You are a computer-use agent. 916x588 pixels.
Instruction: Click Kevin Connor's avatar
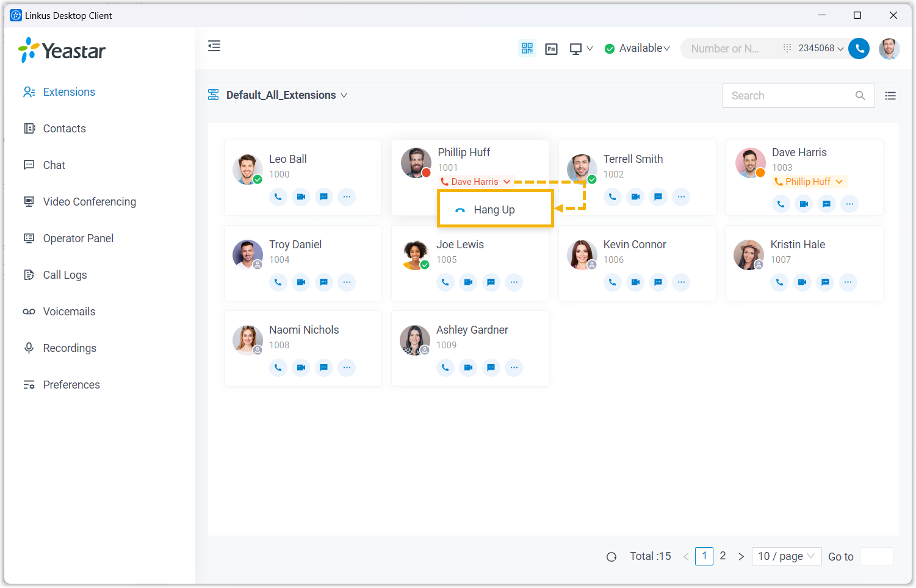coord(582,255)
